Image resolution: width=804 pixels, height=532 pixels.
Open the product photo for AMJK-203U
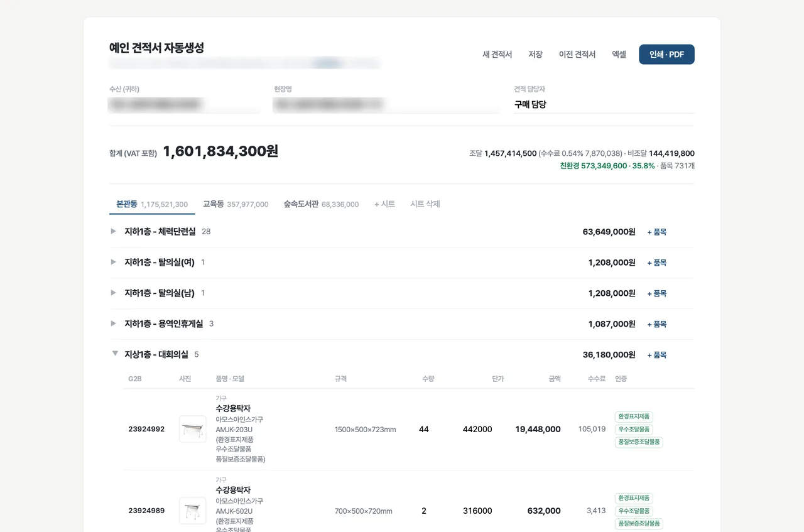[193, 429]
